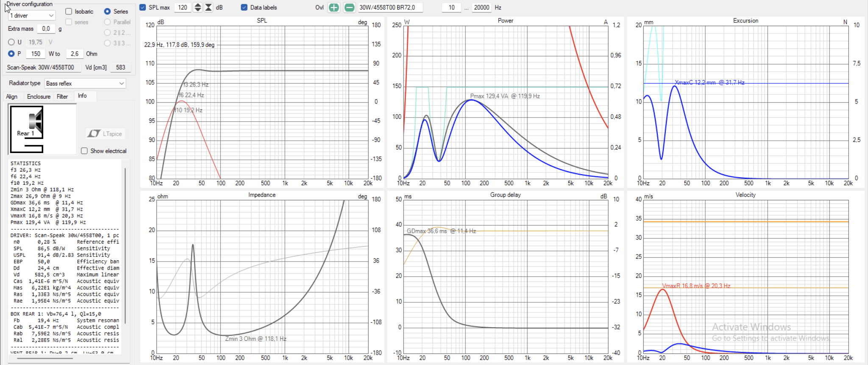Click the GDmax 36,6 ms group delay label

(x=441, y=231)
